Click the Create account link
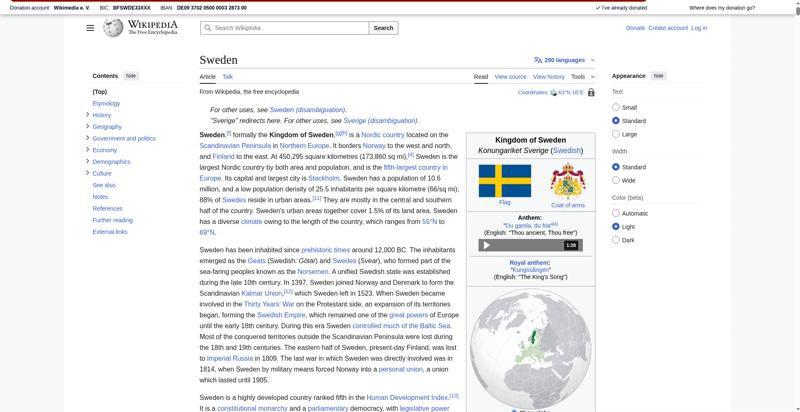800x412 pixels. tap(668, 28)
